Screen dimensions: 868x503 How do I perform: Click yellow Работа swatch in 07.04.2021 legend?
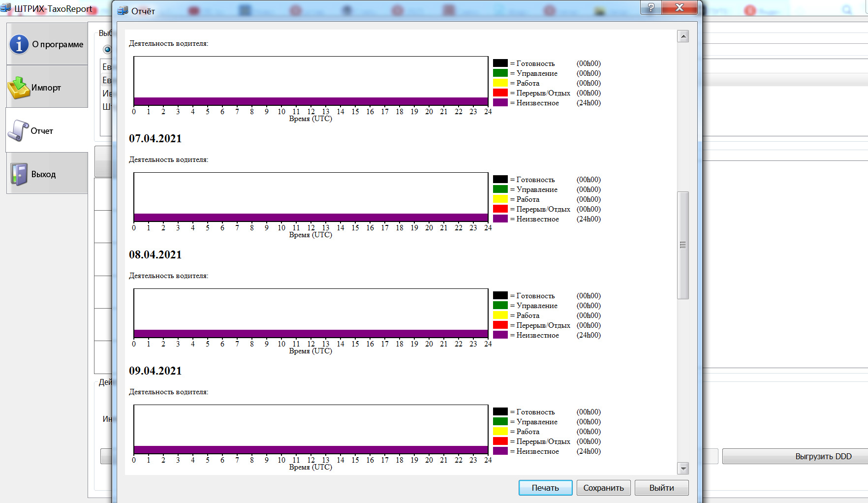pos(500,199)
